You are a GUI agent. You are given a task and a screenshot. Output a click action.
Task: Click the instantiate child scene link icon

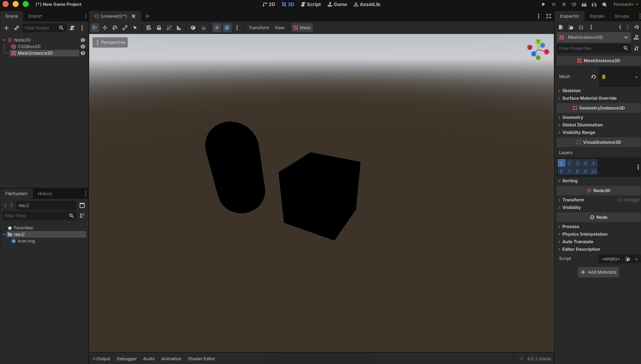(x=16, y=28)
